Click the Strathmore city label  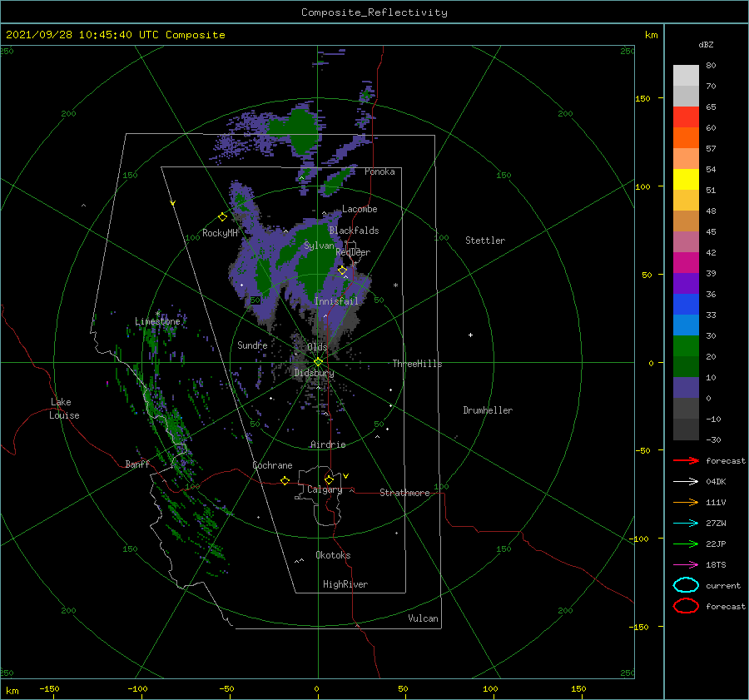pyautogui.click(x=404, y=493)
